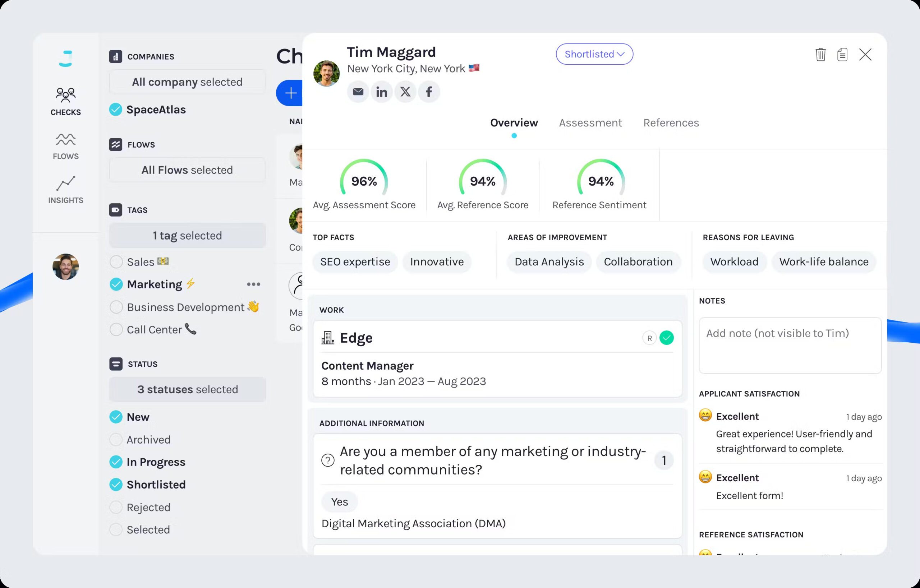Click the email icon under Tim Maggard
This screenshot has height=588, width=920.
358,92
